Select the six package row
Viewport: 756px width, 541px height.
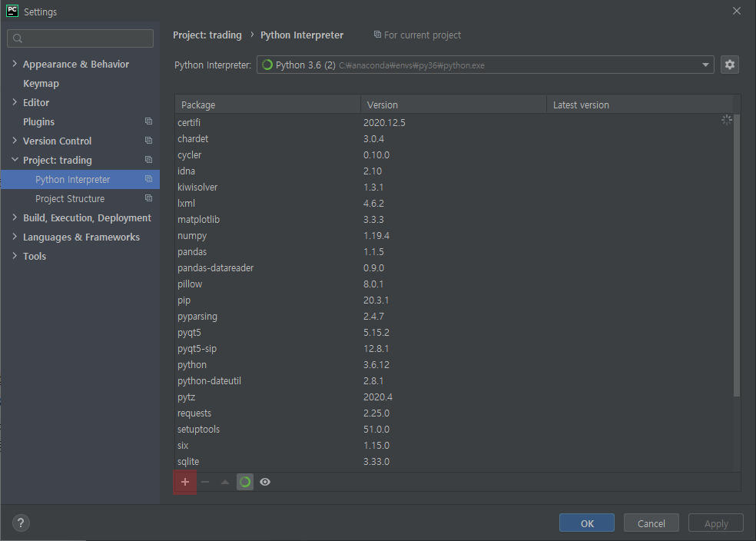(454, 446)
